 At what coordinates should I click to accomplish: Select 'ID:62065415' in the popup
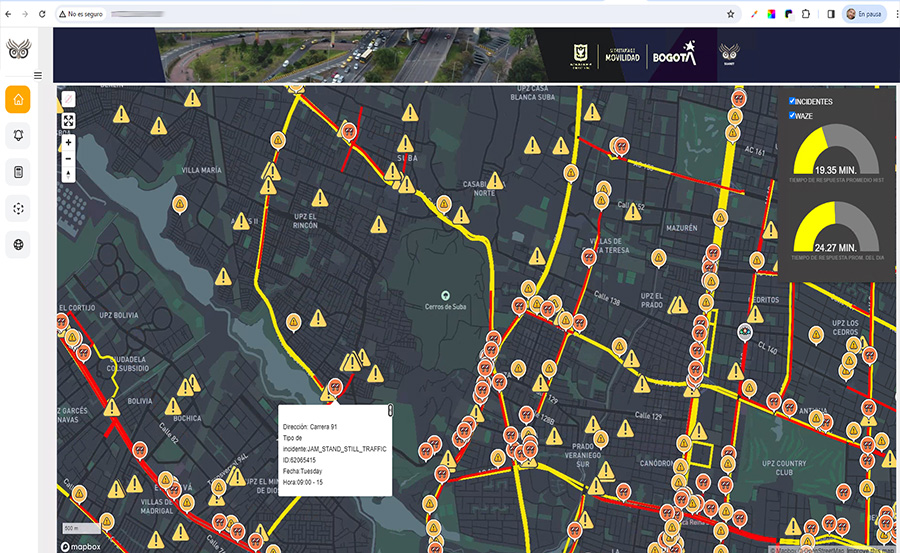click(x=299, y=460)
